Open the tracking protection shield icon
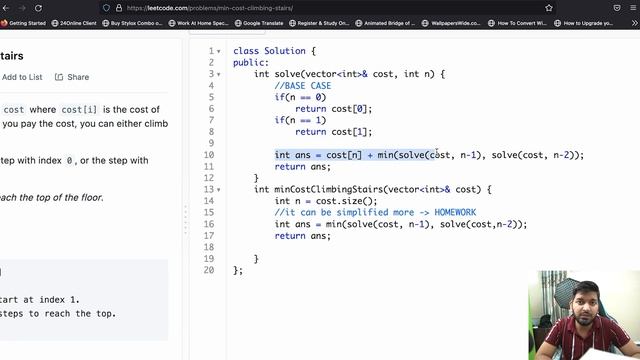Image resolution: width=640 pixels, height=360 pixels. click(x=106, y=8)
